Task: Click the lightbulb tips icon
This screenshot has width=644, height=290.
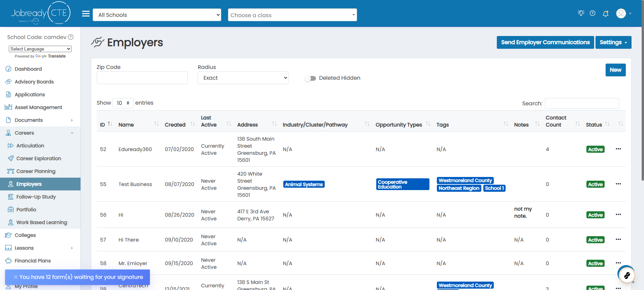Action: tap(581, 13)
